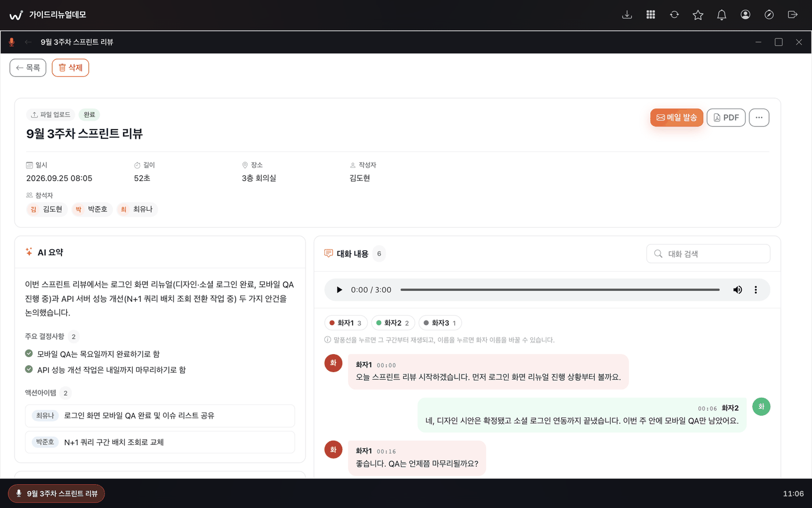
Task: Play the meeting audio recording
Action: [339, 290]
